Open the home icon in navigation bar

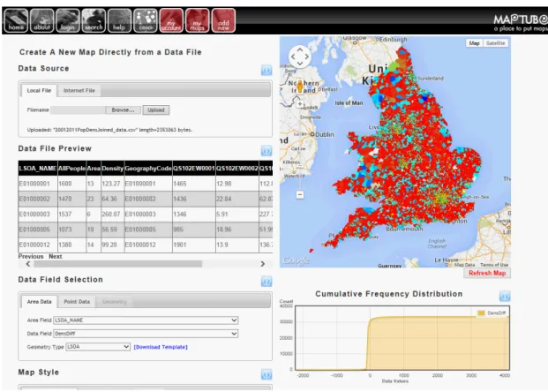pyautogui.click(x=16, y=20)
